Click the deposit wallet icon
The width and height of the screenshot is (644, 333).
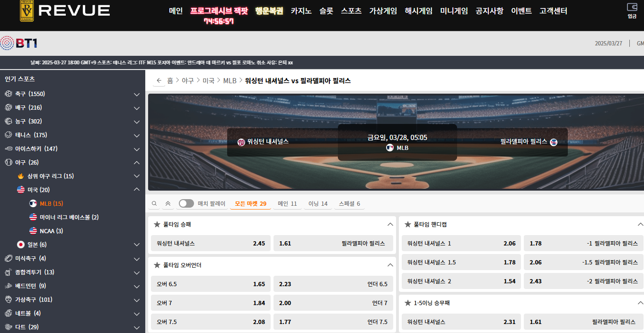[x=632, y=7]
